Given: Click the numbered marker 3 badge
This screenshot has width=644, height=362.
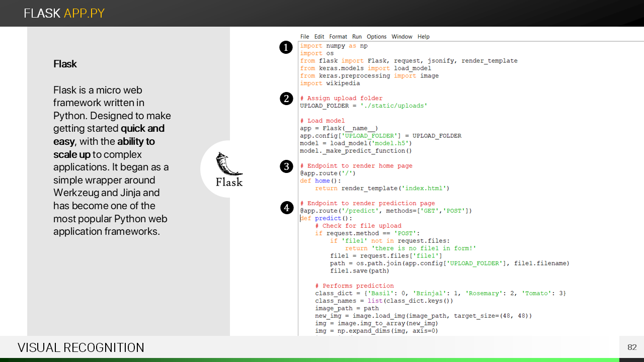Looking at the screenshot, I should coord(286,166).
